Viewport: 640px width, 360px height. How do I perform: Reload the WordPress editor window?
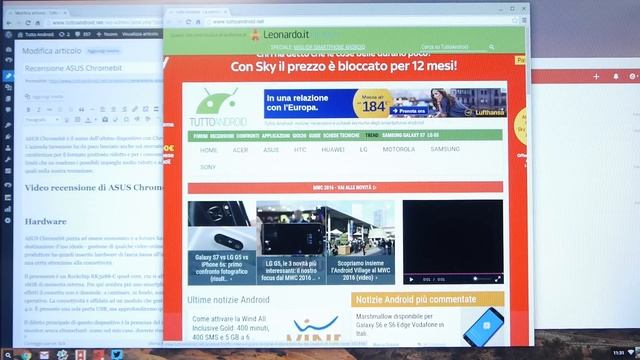tap(28, 23)
